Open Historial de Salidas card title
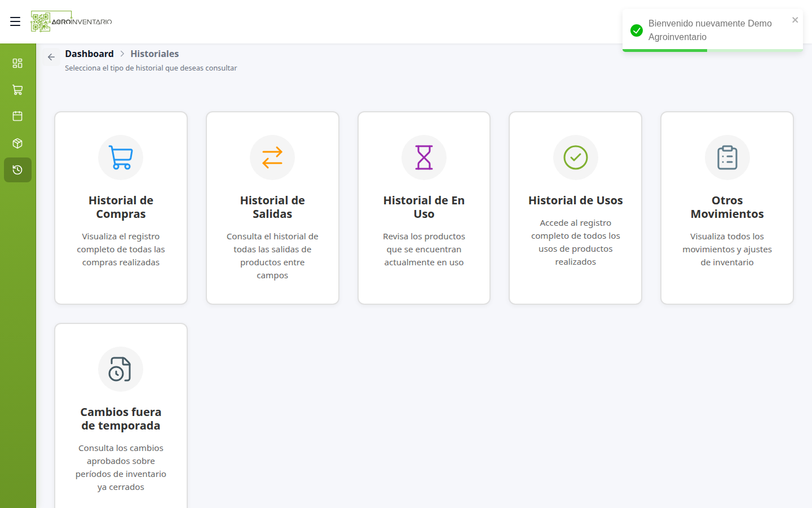 tap(272, 207)
